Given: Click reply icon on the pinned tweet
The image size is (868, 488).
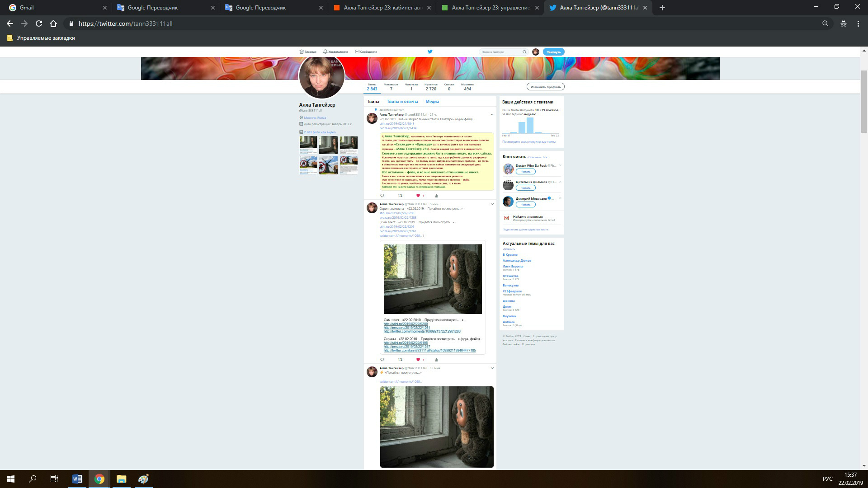Looking at the screenshot, I should click(382, 196).
